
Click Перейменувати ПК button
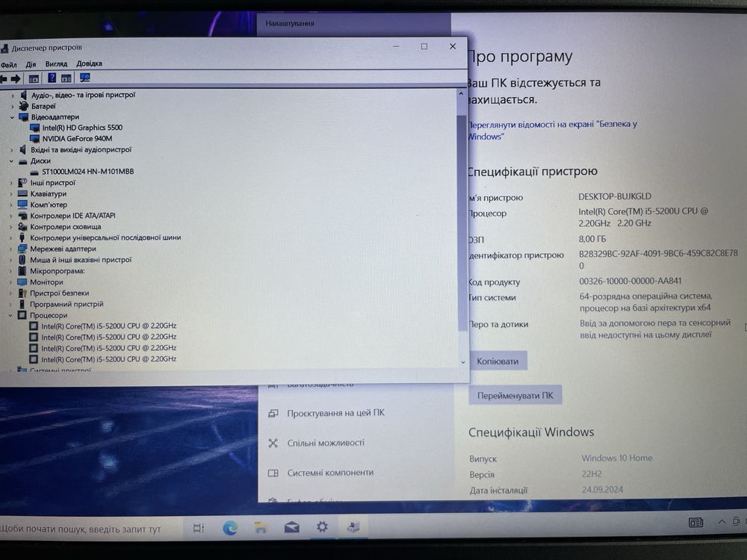[x=515, y=395]
